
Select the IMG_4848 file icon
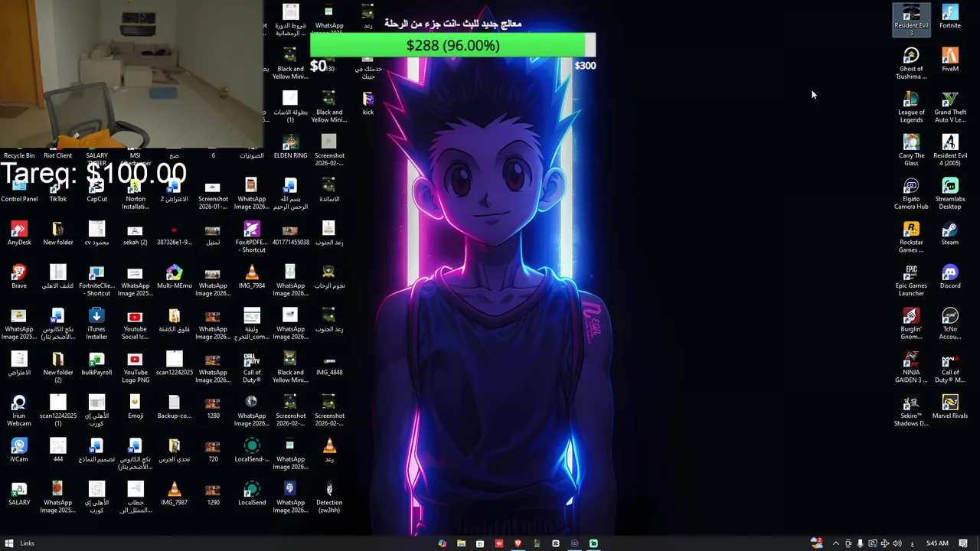click(329, 364)
